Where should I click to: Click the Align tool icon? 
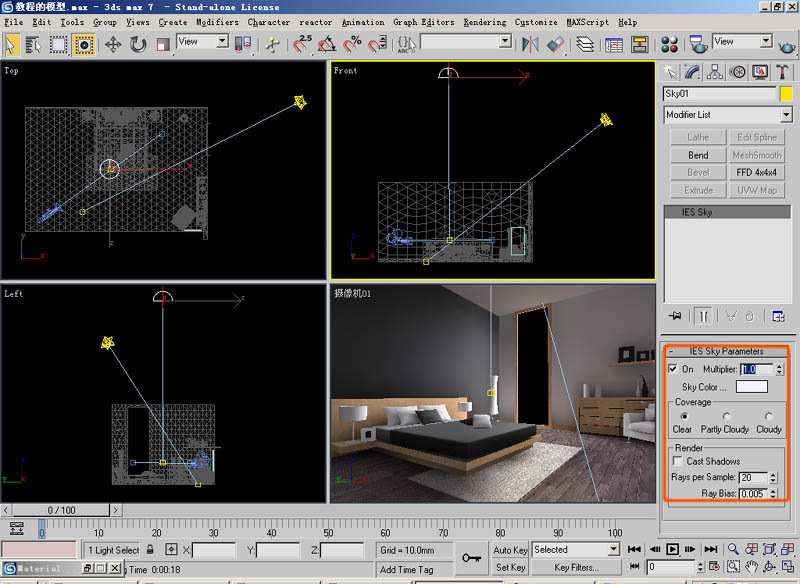click(x=555, y=44)
